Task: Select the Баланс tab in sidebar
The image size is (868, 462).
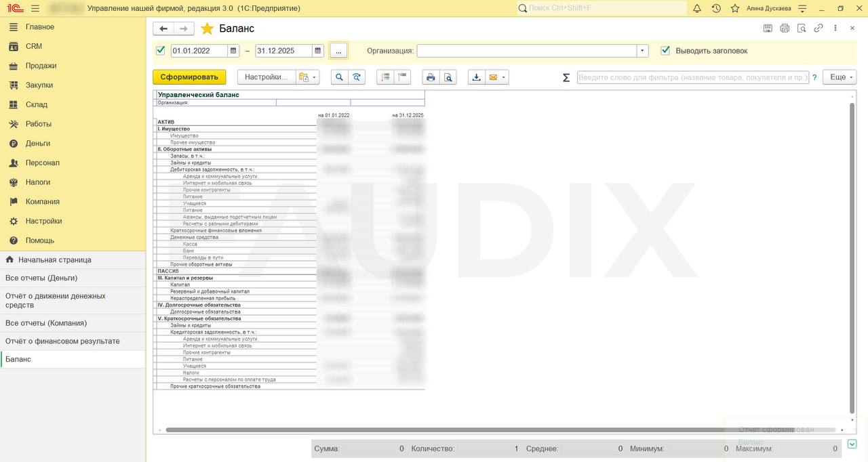Action: click(x=73, y=359)
